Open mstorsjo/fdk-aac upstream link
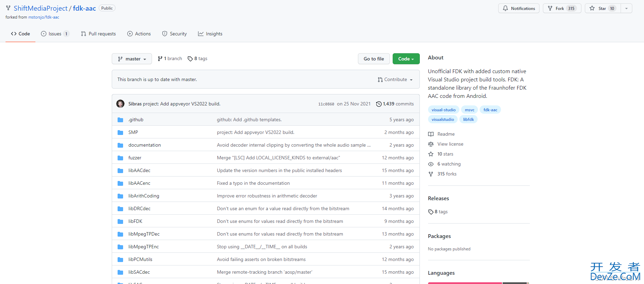 (44, 17)
